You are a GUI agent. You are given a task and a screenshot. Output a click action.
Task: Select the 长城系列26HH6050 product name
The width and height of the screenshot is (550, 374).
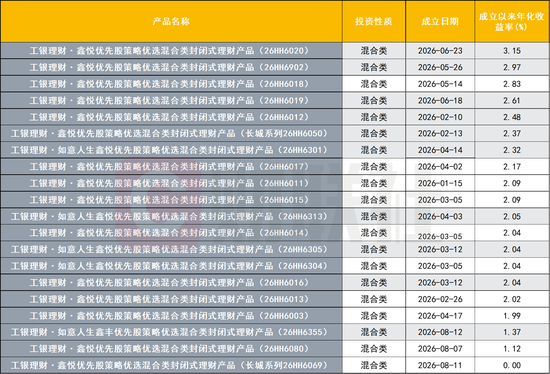click(x=169, y=134)
